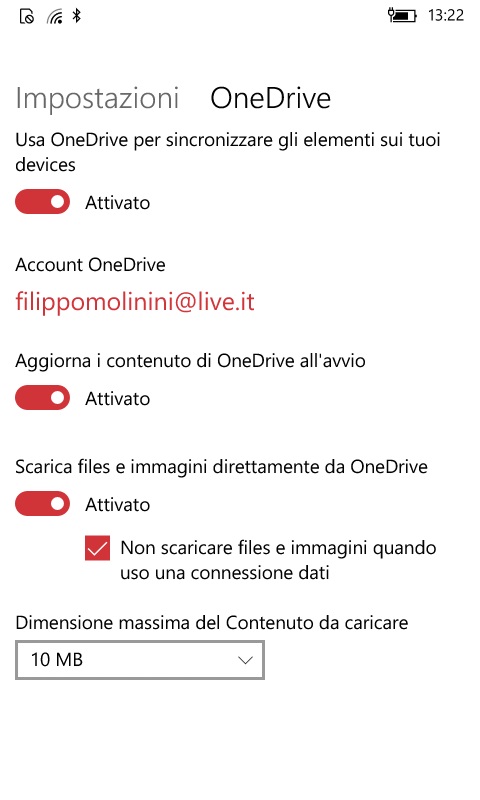Tap the SIM status icon in status bar

click(27, 16)
